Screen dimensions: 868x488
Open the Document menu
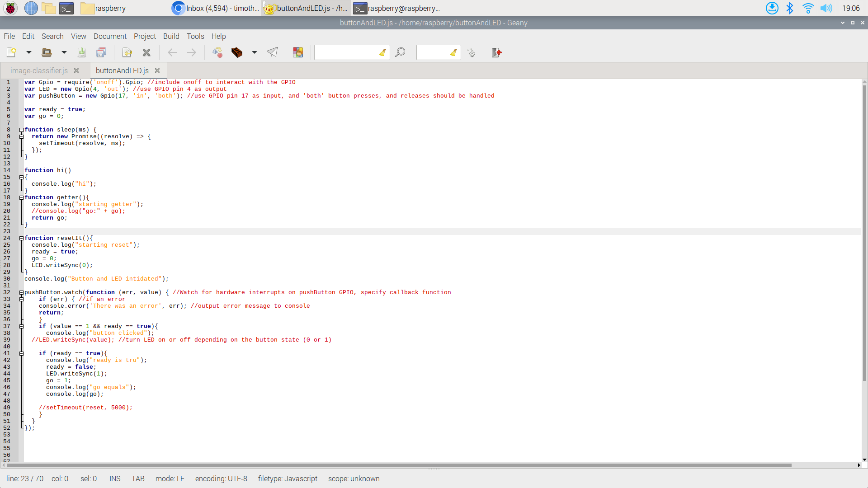click(110, 36)
